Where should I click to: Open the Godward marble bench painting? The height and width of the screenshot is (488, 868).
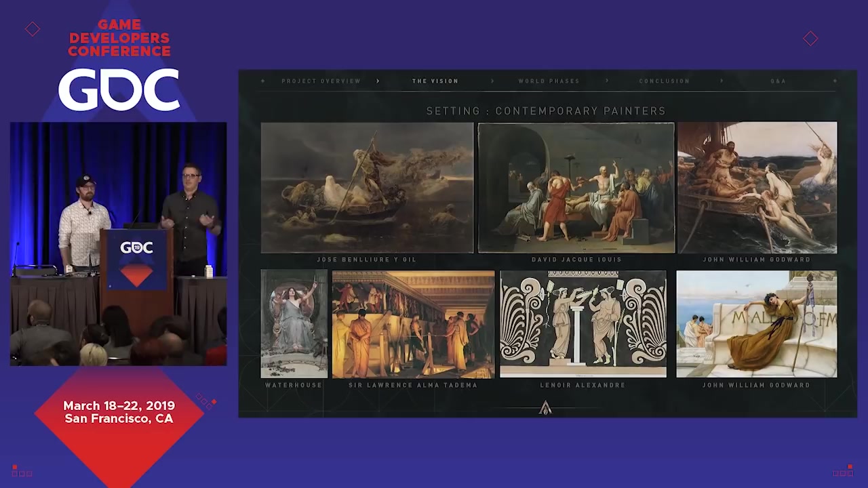pos(757,324)
